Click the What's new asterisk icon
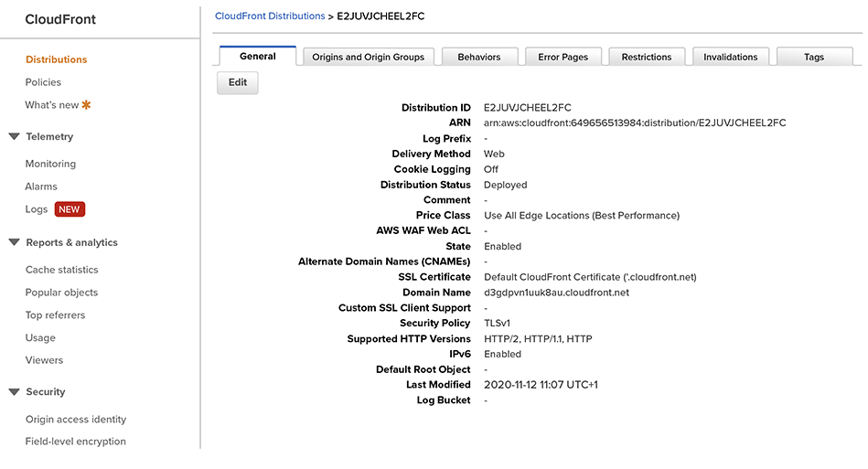This screenshot has width=868, height=469. (x=86, y=104)
